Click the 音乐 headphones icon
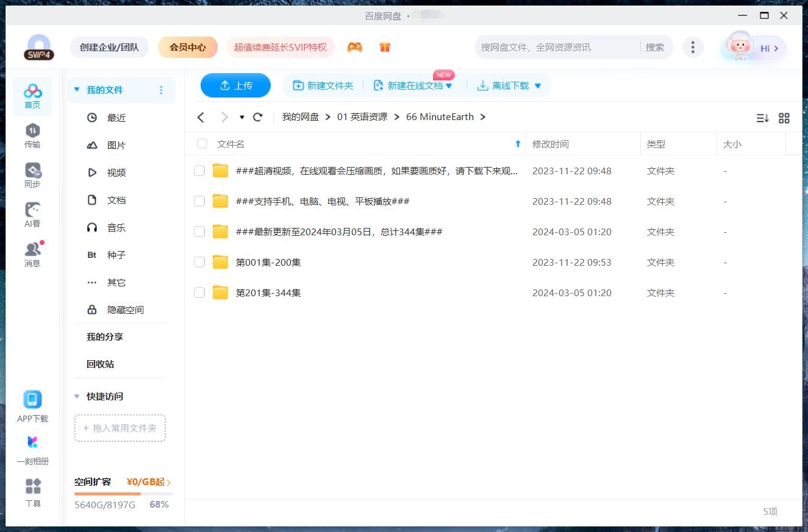808x532 pixels. (92, 227)
